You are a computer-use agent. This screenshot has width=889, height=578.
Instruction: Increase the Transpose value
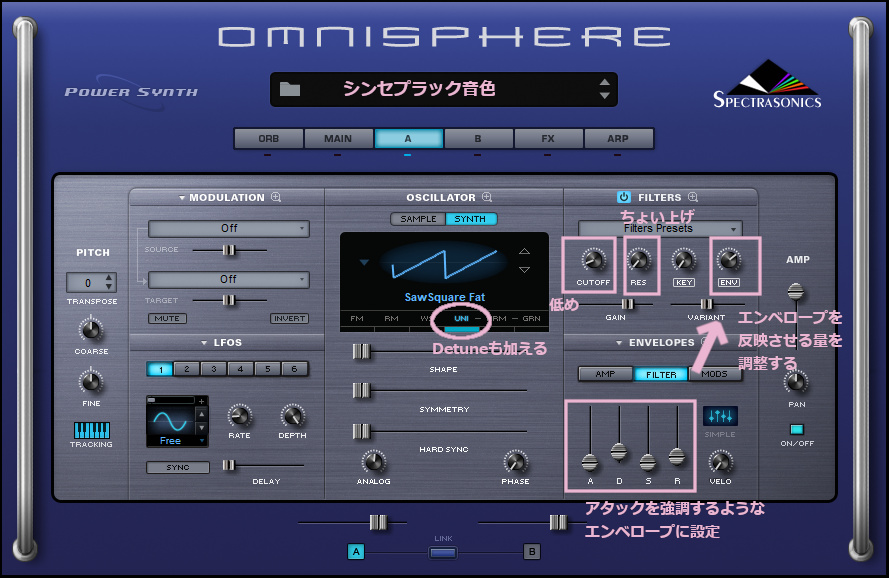click(109, 277)
